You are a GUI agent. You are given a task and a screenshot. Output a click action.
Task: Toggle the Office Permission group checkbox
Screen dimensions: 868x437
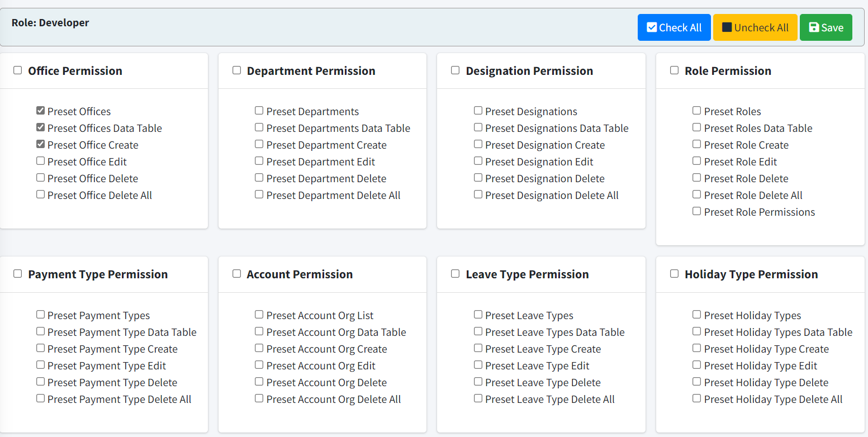tap(18, 70)
